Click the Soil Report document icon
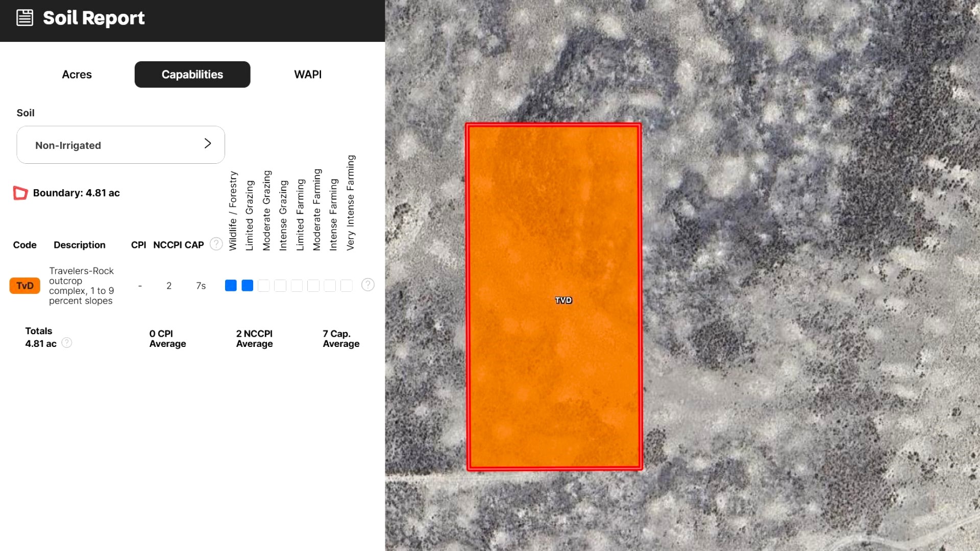The height and width of the screenshot is (551, 980). point(24,18)
